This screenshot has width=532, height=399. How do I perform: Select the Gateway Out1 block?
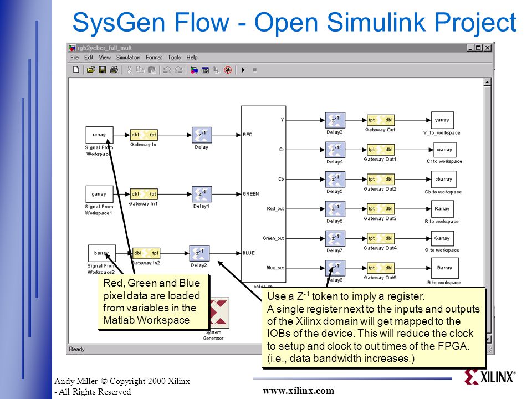(x=381, y=150)
